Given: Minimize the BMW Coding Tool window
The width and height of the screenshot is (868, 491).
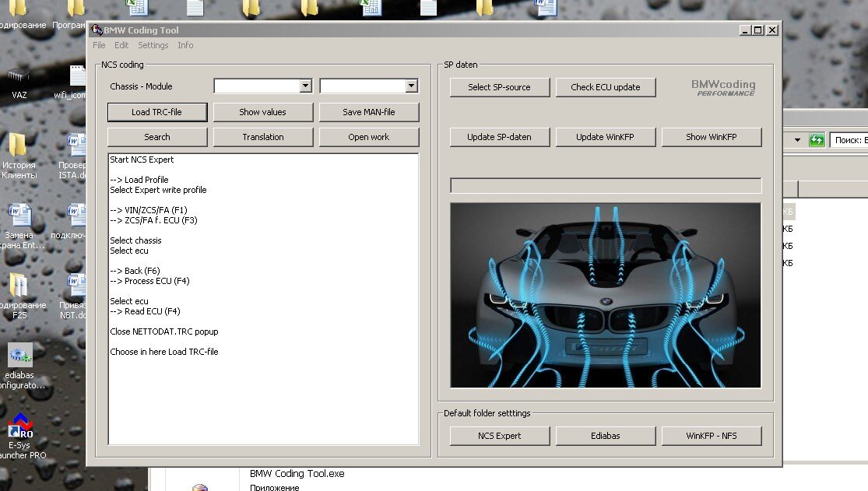Looking at the screenshot, I should pos(745,30).
